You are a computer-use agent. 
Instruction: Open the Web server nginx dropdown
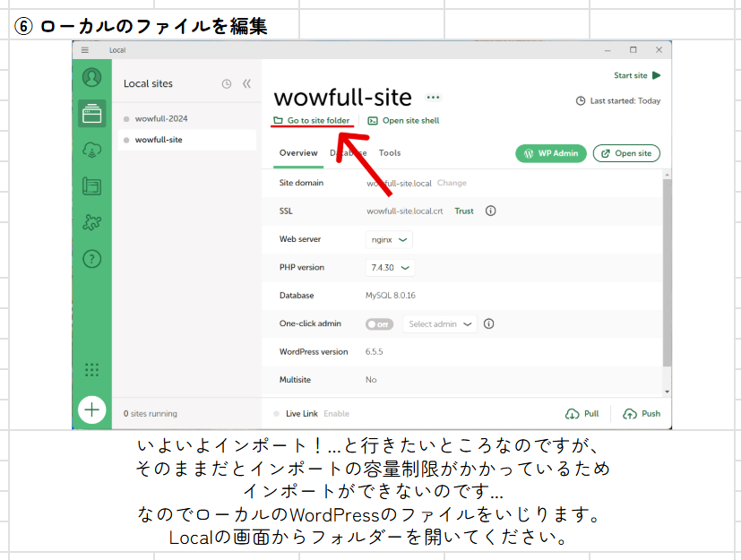click(x=388, y=239)
